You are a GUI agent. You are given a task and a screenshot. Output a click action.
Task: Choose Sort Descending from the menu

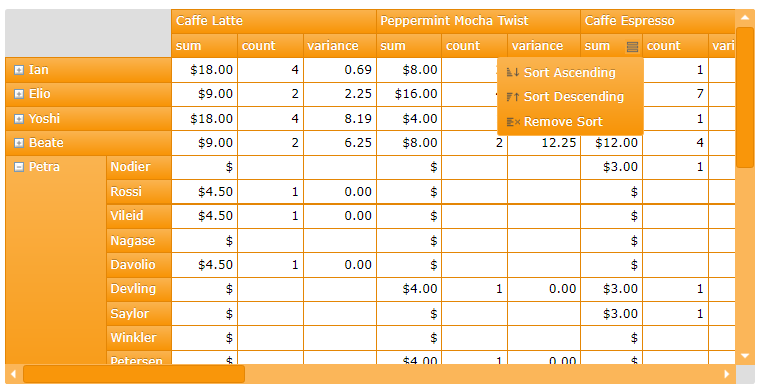coord(571,97)
